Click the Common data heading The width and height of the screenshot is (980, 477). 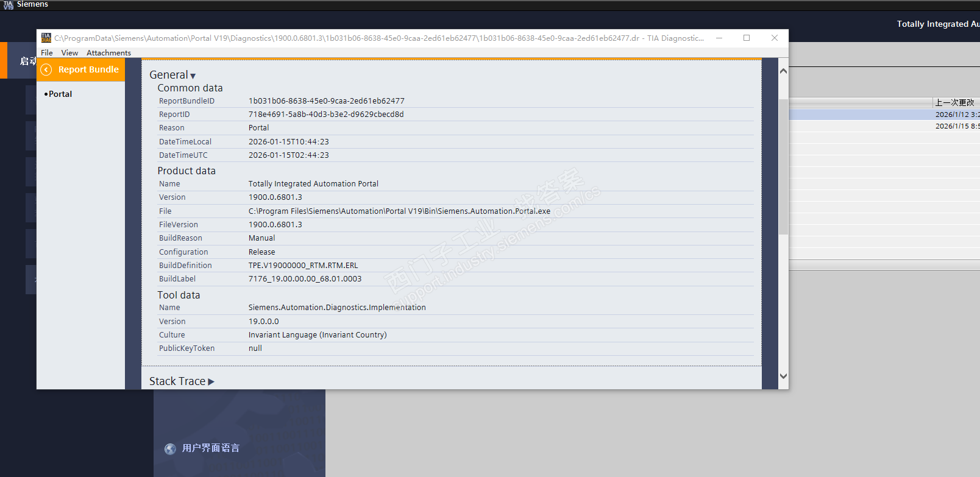pyautogui.click(x=190, y=88)
